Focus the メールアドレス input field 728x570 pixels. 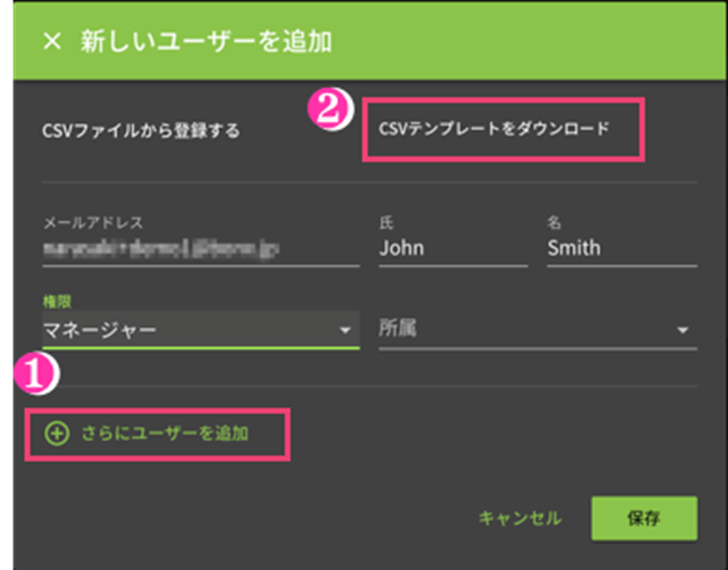pos(201,250)
